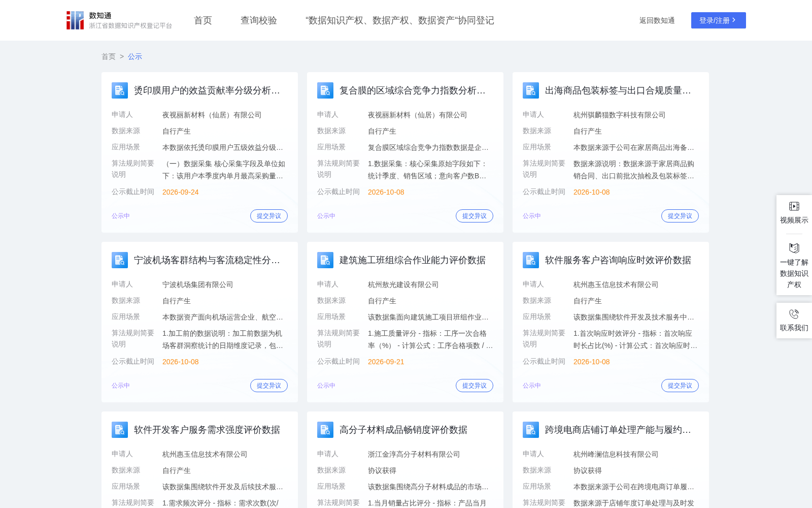Open title 宁波机场客群结构与客流稳定性分…
Screen dimensions: 812x508
coord(207,260)
